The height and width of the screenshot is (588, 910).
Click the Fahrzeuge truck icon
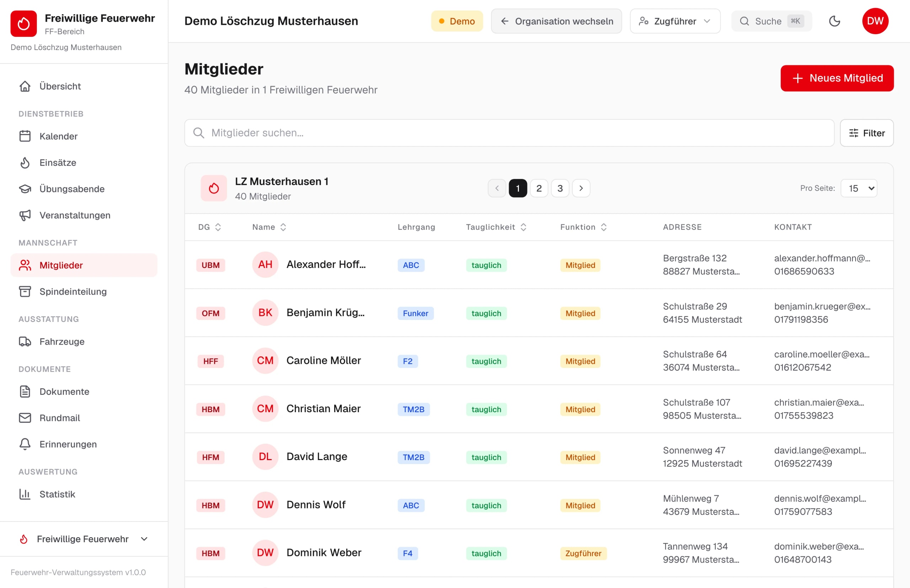tap(25, 342)
